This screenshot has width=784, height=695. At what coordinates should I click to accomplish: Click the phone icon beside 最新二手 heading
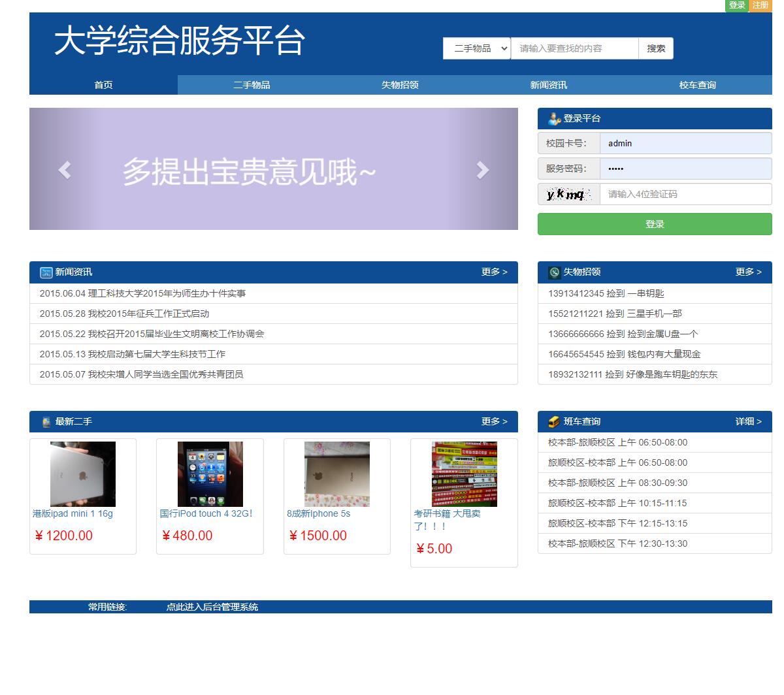coord(44,421)
